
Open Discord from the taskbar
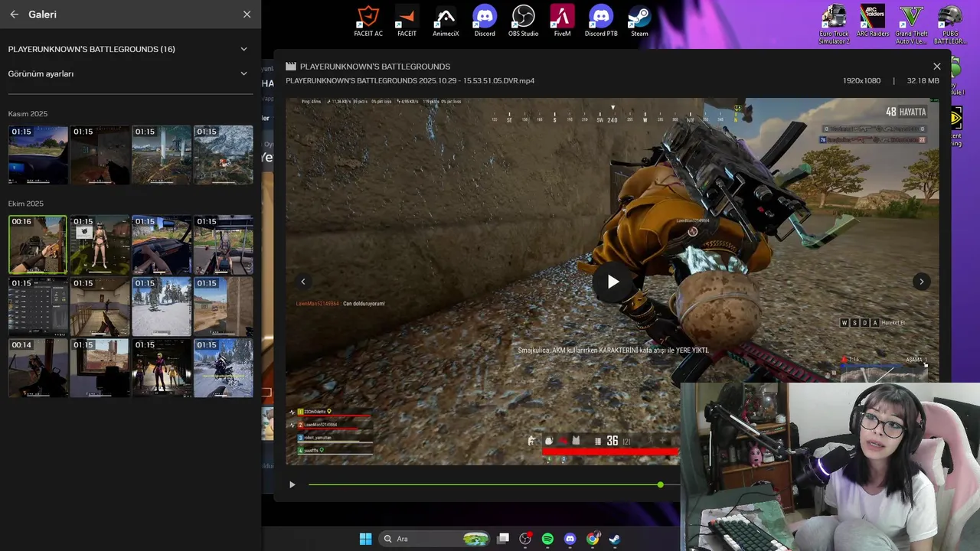coord(570,539)
